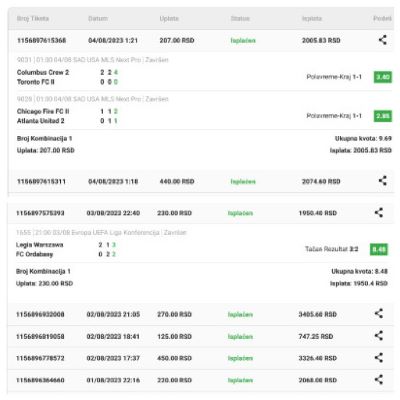
Task: Expand the ticket row paying 3405.68 RSD
Action: click(x=201, y=314)
